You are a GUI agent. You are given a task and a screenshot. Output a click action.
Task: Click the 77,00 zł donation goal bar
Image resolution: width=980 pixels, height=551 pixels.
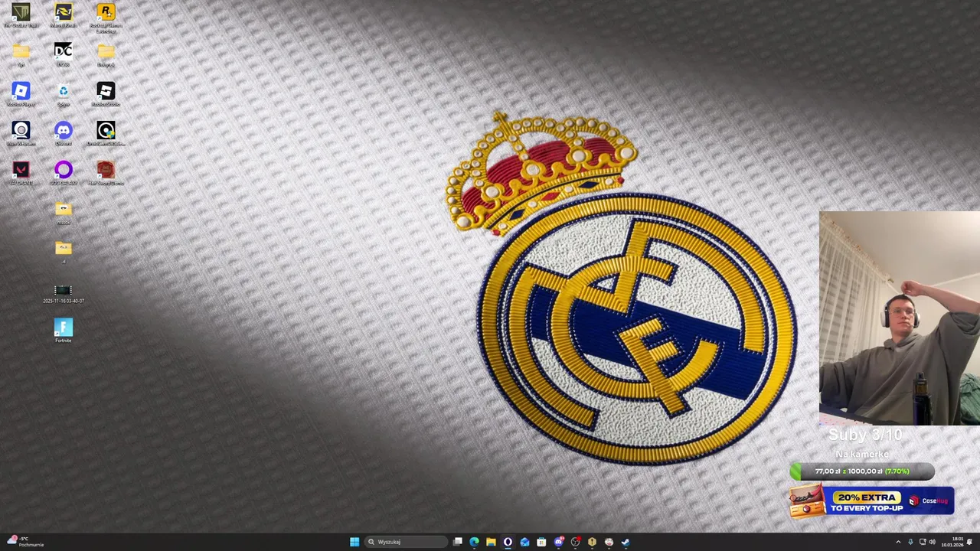[862, 471]
